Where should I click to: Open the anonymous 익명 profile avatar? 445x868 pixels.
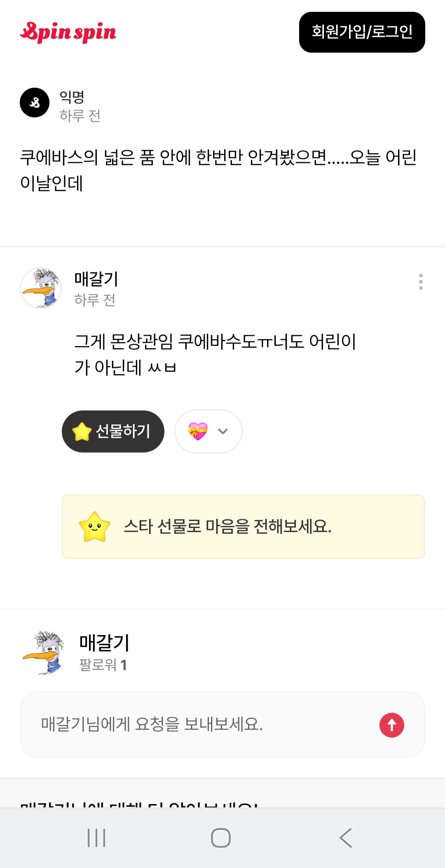pos(35,103)
